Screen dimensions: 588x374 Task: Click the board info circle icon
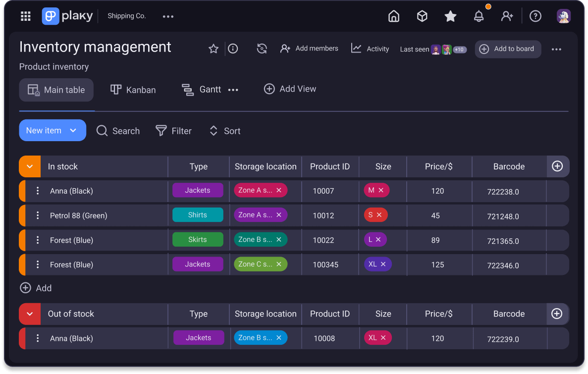[233, 49]
